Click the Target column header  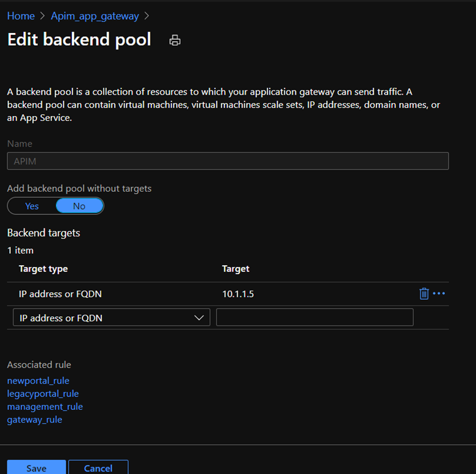tap(236, 269)
